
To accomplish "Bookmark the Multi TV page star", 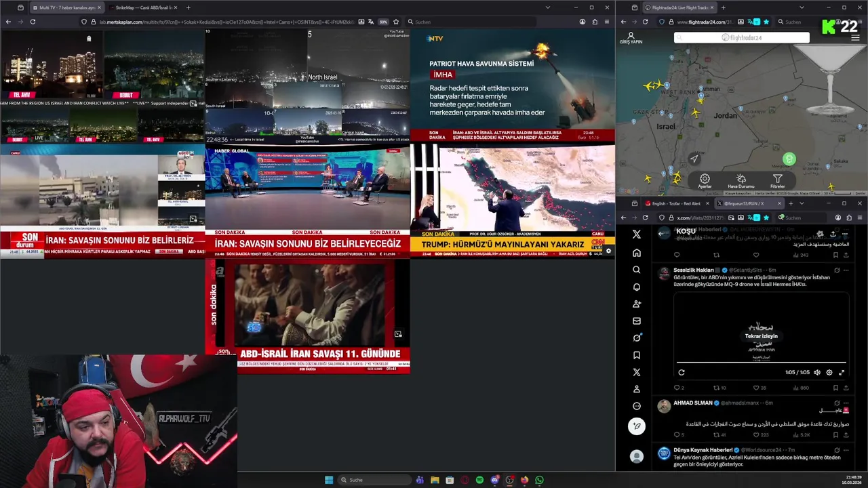I will click(396, 22).
